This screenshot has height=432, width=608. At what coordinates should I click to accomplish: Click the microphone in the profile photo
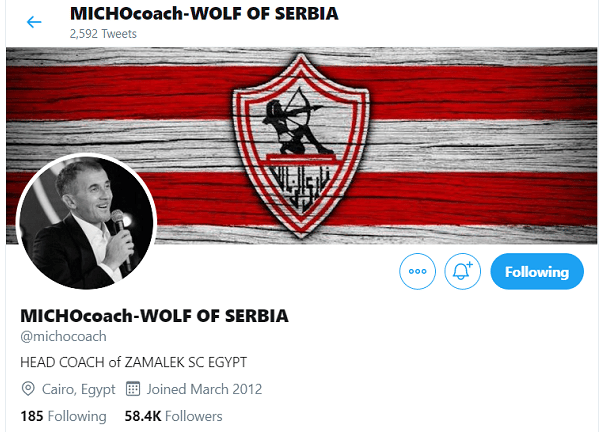[121, 238]
